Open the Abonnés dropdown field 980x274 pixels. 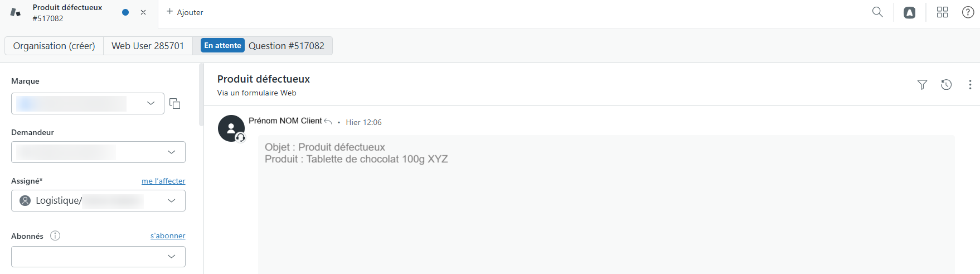click(98, 257)
